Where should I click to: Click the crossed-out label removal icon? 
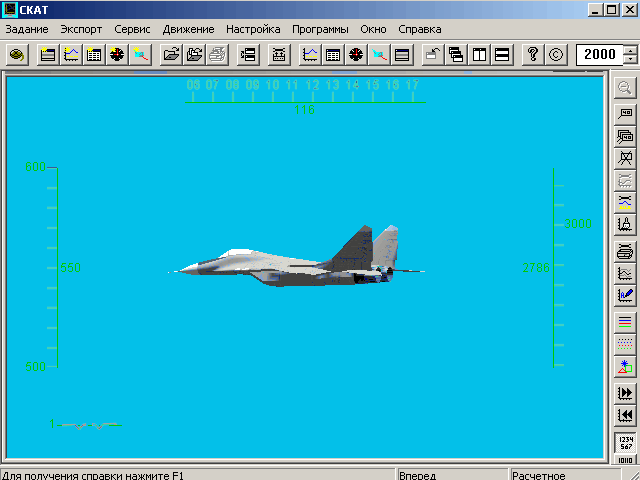(625, 158)
